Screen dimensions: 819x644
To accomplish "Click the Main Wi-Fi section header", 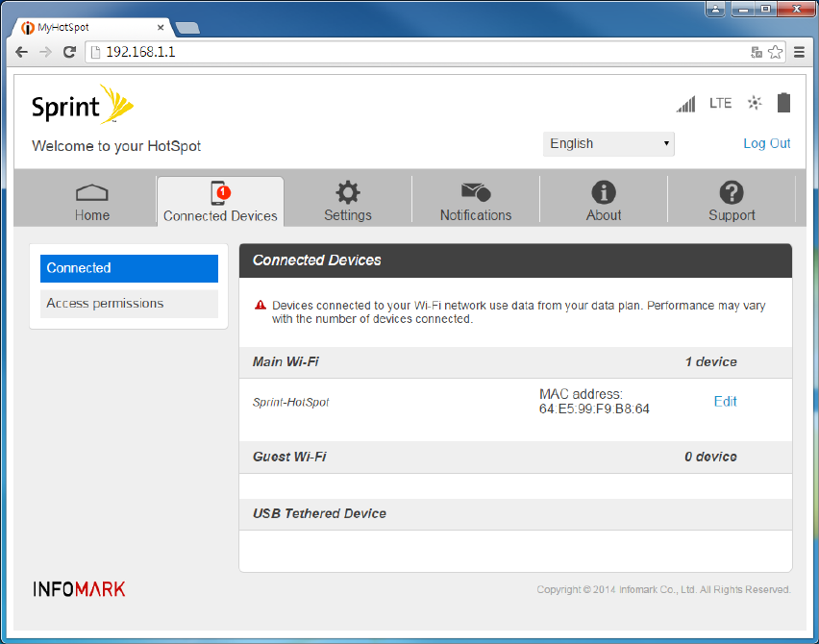I will pyautogui.click(x=515, y=362).
